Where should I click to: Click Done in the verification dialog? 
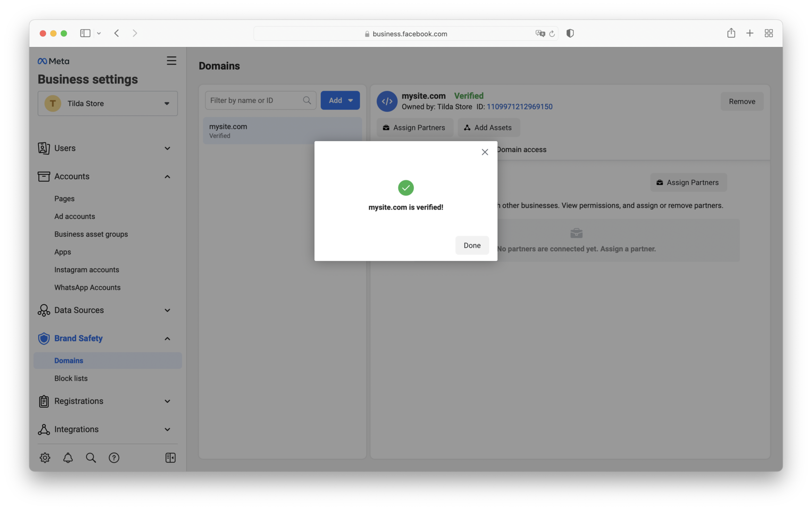(472, 245)
